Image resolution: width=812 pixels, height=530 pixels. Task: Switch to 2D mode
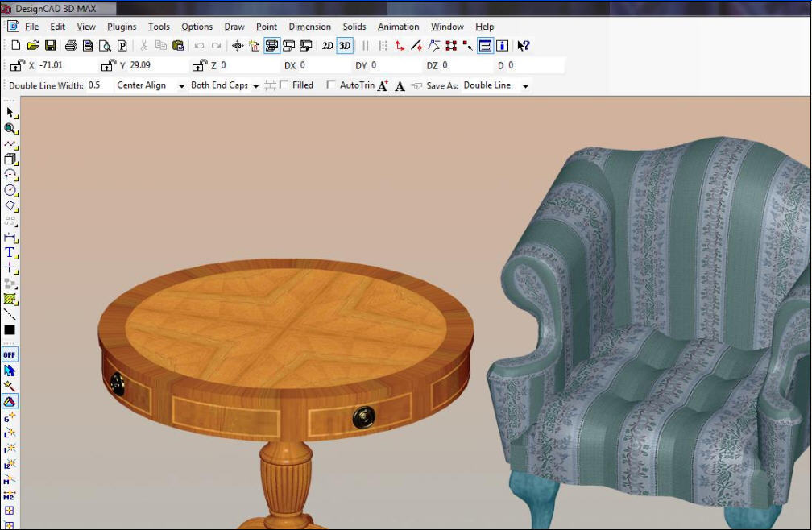pos(327,45)
